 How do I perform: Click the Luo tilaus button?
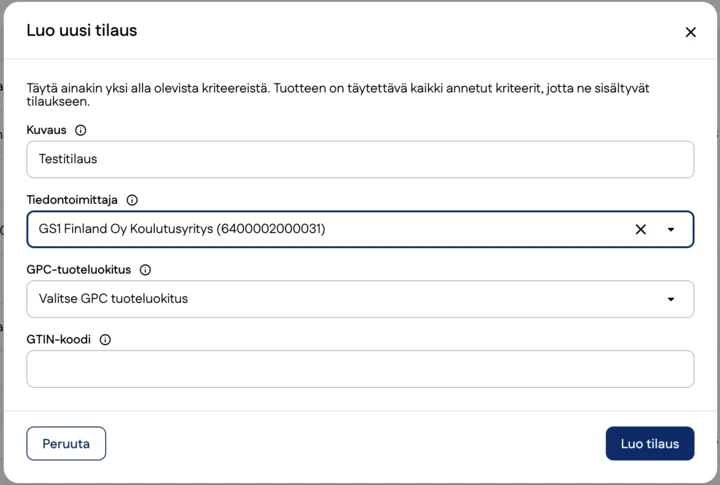[x=650, y=444]
